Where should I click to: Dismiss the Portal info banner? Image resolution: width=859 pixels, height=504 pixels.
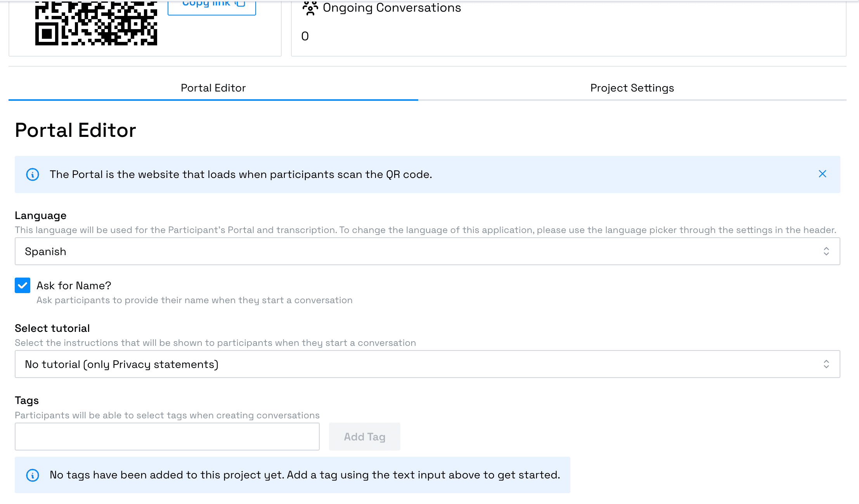click(823, 174)
